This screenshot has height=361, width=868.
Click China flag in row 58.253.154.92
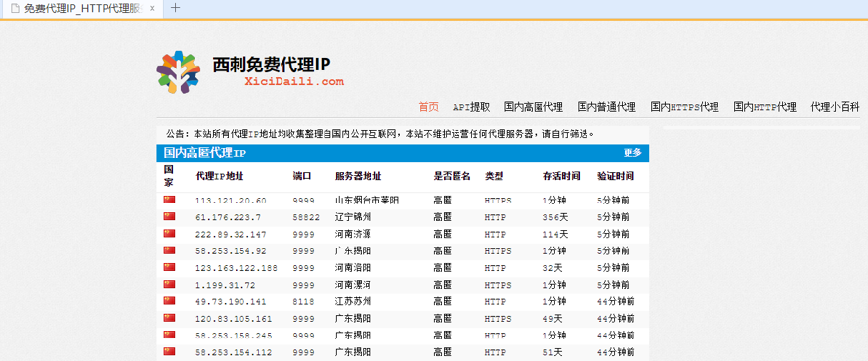(x=169, y=250)
